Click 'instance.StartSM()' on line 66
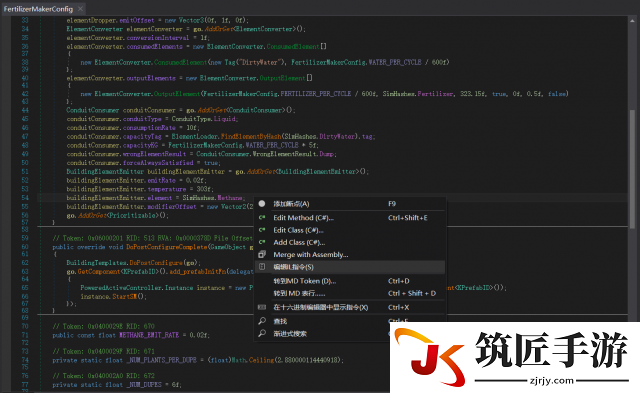640x393 pixels. (113, 297)
